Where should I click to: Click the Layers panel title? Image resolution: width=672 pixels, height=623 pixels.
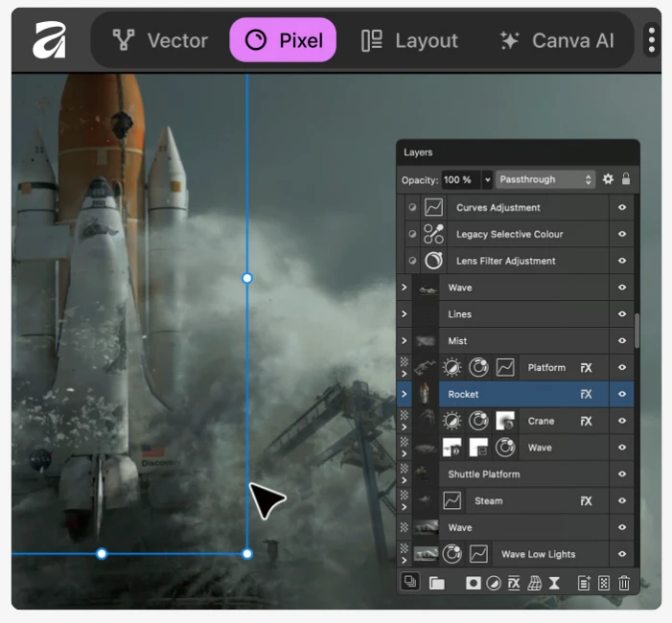pos(418,152)
